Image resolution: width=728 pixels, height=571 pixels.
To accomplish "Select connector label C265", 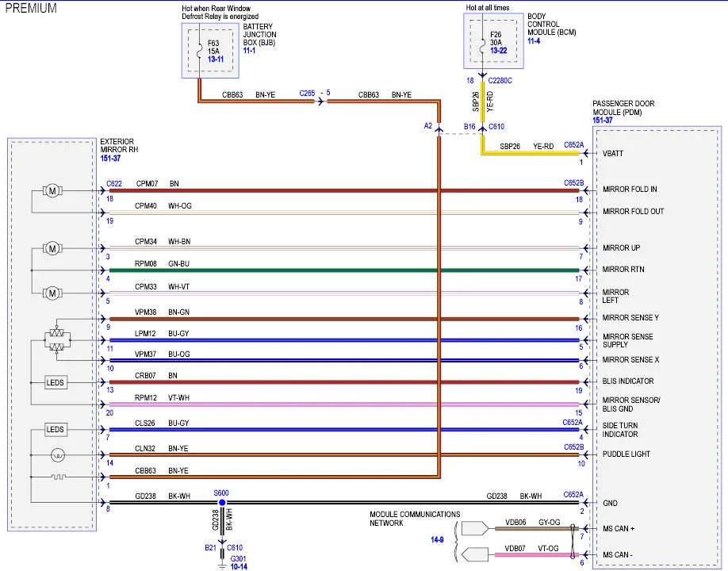I will click(307, 94).
